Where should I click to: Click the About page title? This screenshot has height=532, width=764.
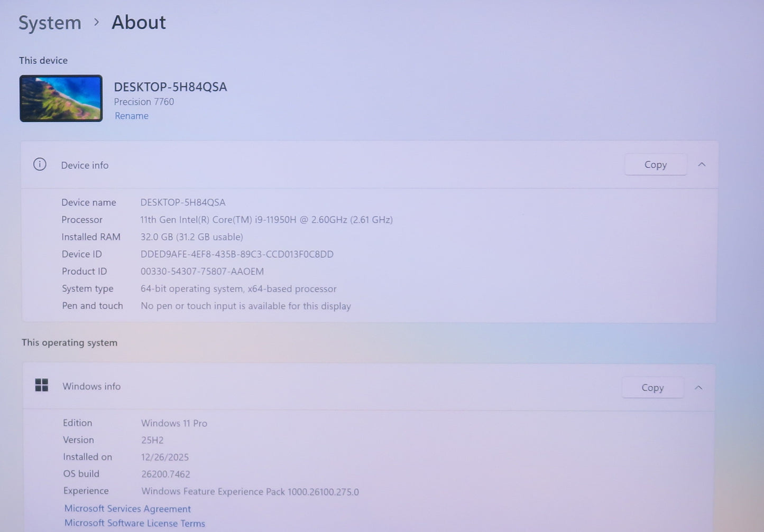pyautogui.click(x=139, y=22)
